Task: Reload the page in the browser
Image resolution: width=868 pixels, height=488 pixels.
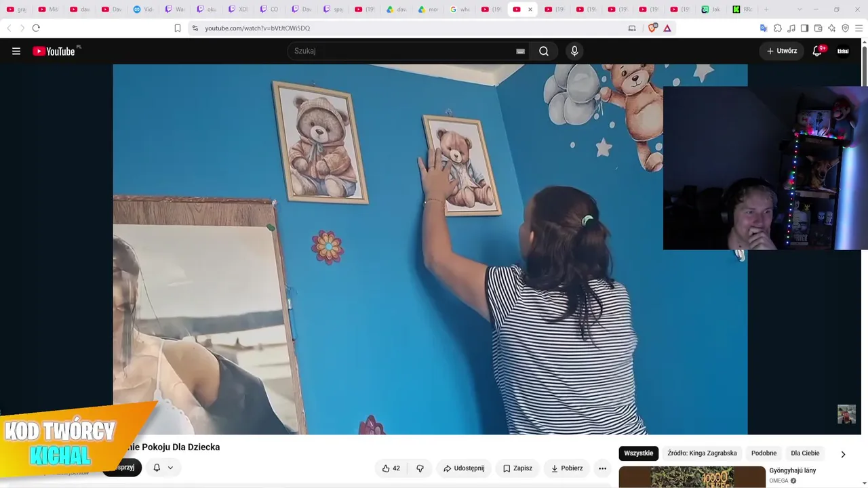Action: click(36, 28)
